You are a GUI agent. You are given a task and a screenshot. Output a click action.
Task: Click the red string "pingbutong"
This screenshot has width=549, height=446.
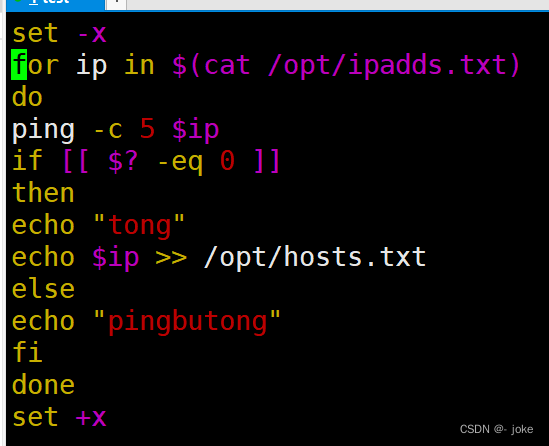tap(187, 322)
